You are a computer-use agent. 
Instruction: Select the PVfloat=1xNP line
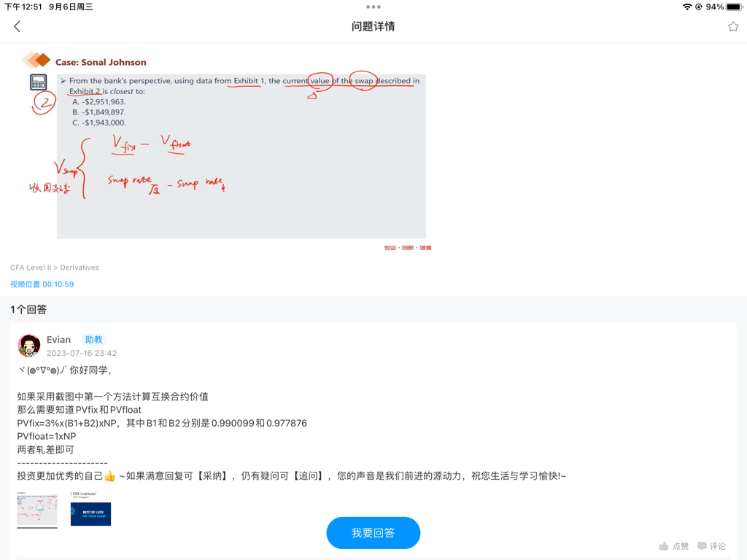pos(47,436)
